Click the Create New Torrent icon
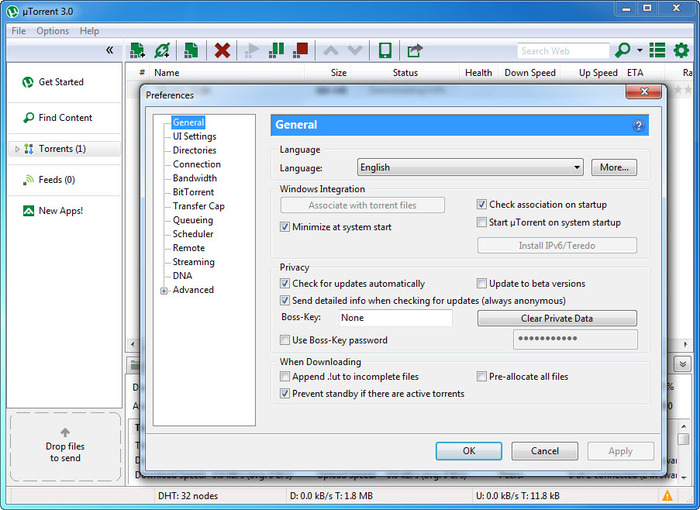This screenshot has height=510, width=700. click(x=191, y=50)
